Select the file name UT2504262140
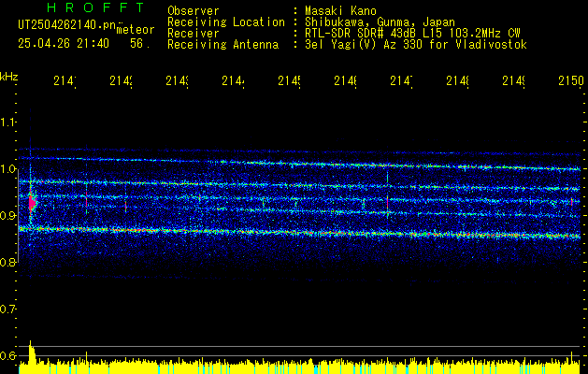 [x=67, y=25]
